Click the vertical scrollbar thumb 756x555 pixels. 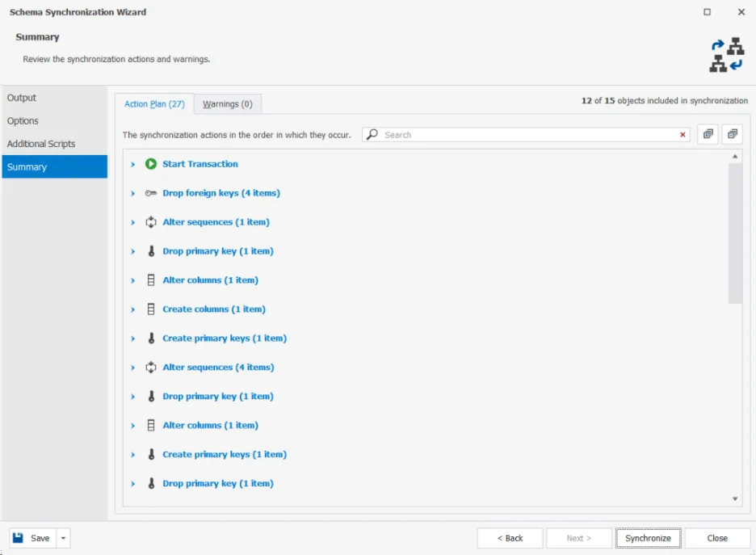click(735, 233)
